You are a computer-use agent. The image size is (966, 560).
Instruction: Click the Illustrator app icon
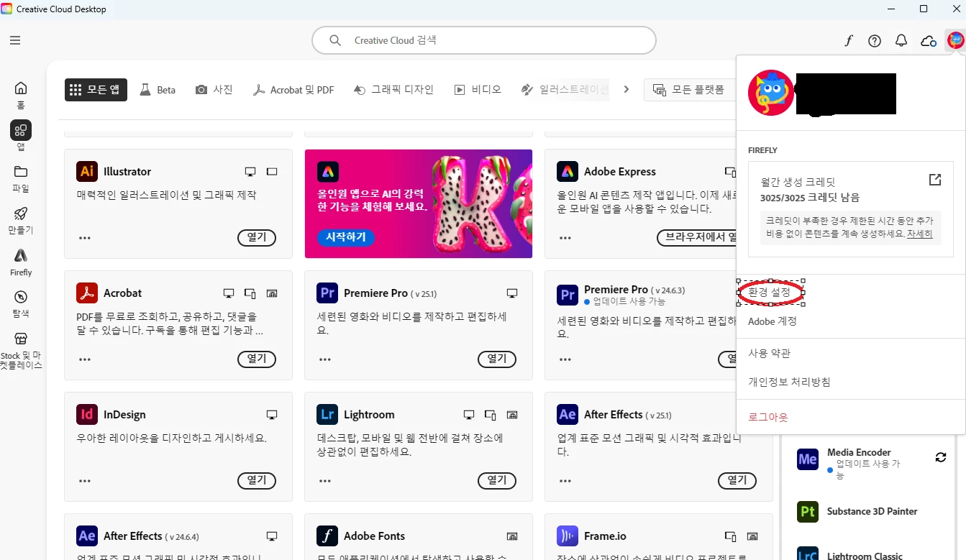tap(87, 172)
